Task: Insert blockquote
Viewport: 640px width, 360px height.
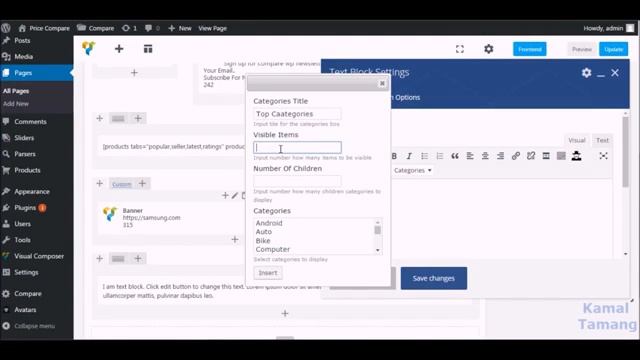Action: (455, 156)
